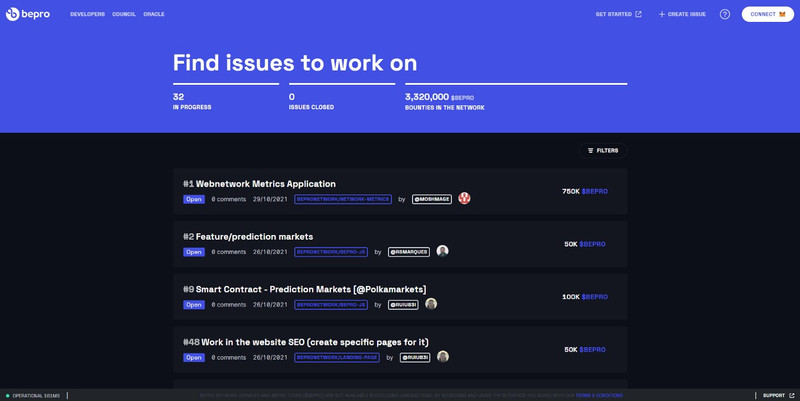This screenshot has width=800, height=401.
Task: Open issue #1 Webnetwork Metrics Application
Action: [265, 184]
